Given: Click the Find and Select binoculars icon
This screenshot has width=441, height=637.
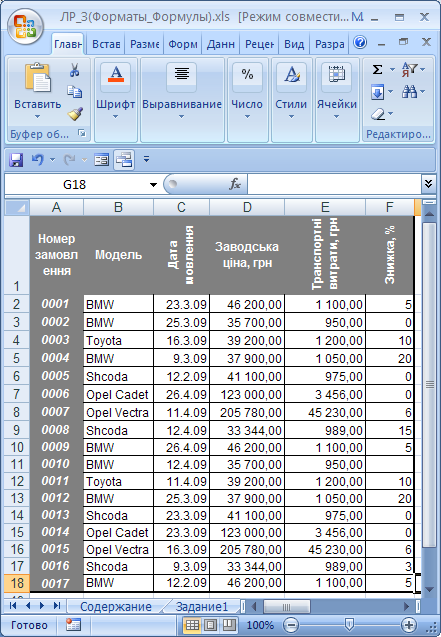Looking at the screenshot, I should click(x=409, y=92).
